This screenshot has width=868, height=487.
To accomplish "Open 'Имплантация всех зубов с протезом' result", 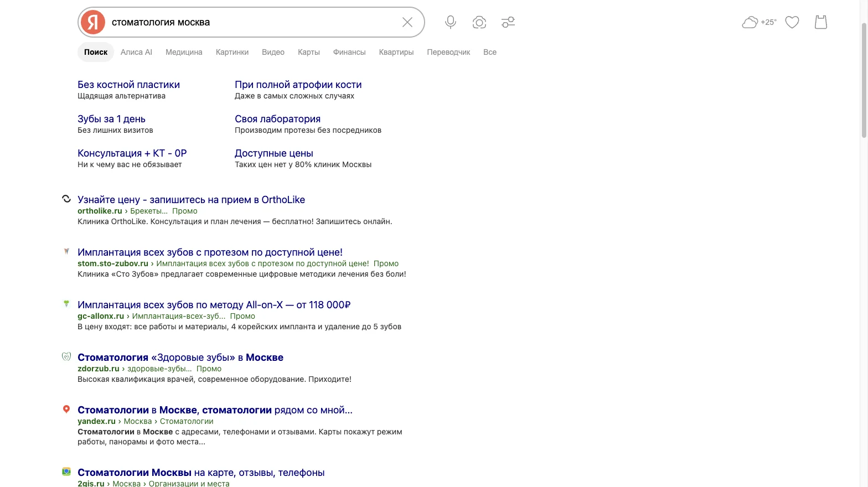I will click(x=210, y=252).
